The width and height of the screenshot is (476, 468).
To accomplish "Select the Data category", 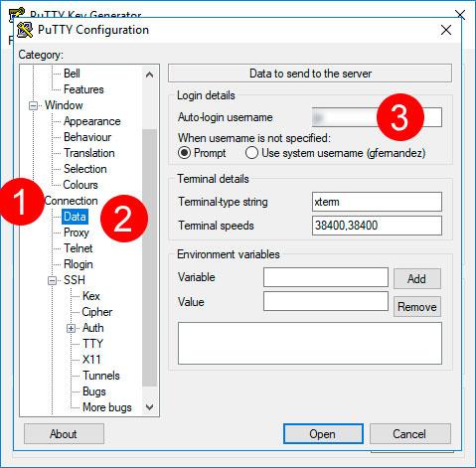I will (75, 217).
